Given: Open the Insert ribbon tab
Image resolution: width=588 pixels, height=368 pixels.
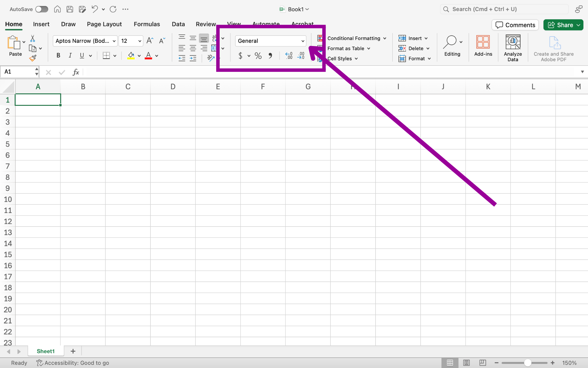Looking at the screenshot, I should (x=41, y=24).
